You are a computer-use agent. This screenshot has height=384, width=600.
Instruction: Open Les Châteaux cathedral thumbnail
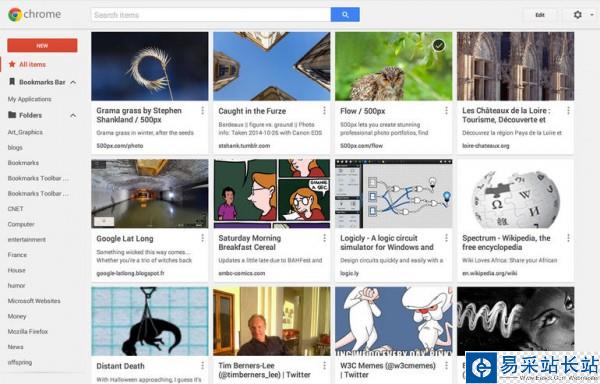(x=515, y=66)
